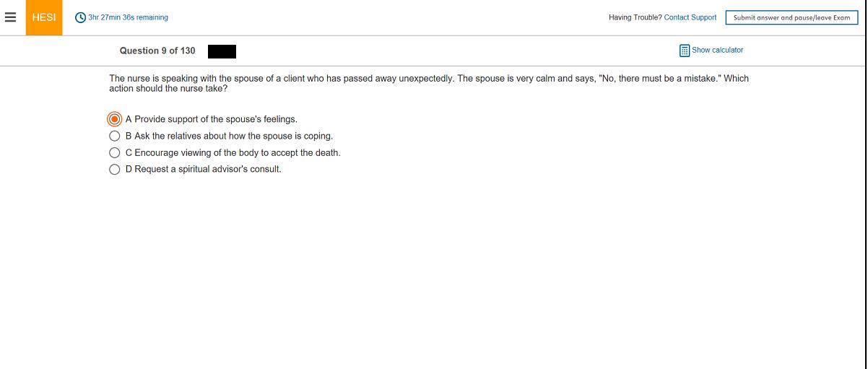Image resolution: width=868 pixels, height=369 pixels.
Task: Click the Question 9 of 130 label
Action: click(x=157, y=51)
